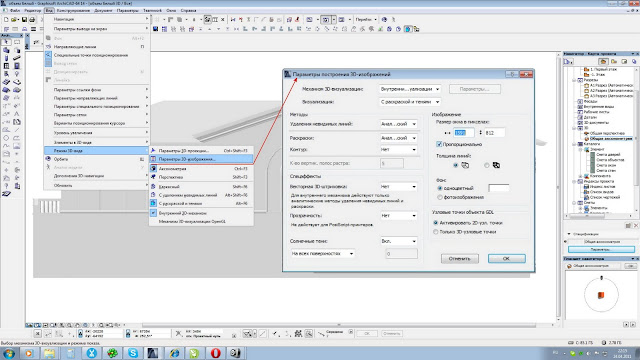Click the Print toolbar icon
The width and height of the screenshot is (640, 360).
point(32,19)
